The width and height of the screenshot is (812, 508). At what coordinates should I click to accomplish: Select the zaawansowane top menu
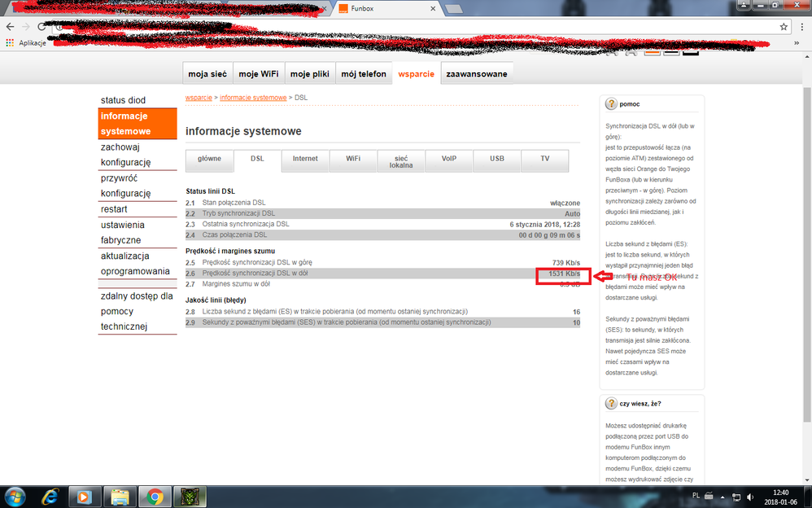click(x=476, y=74)
